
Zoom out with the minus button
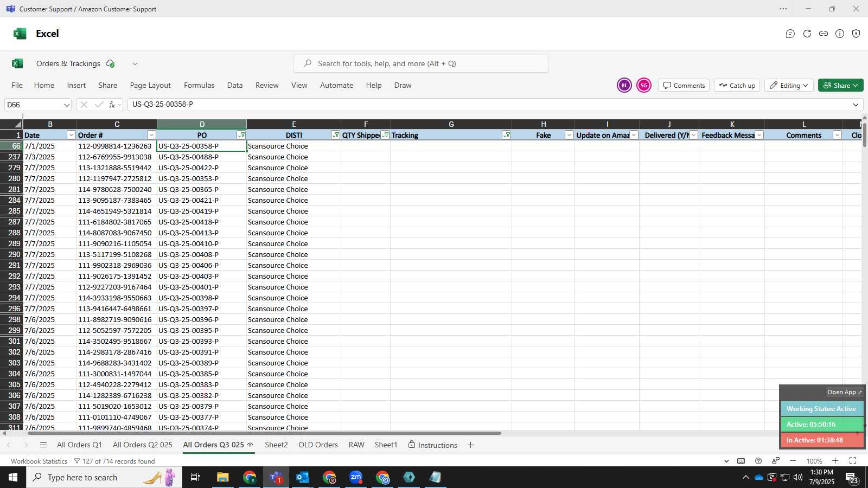(x=793, y=461)
